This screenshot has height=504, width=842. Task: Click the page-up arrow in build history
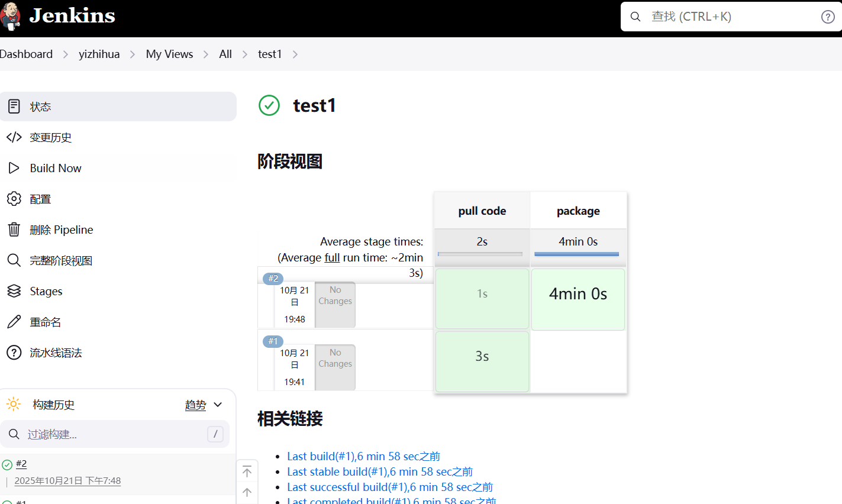coord(247,492)
